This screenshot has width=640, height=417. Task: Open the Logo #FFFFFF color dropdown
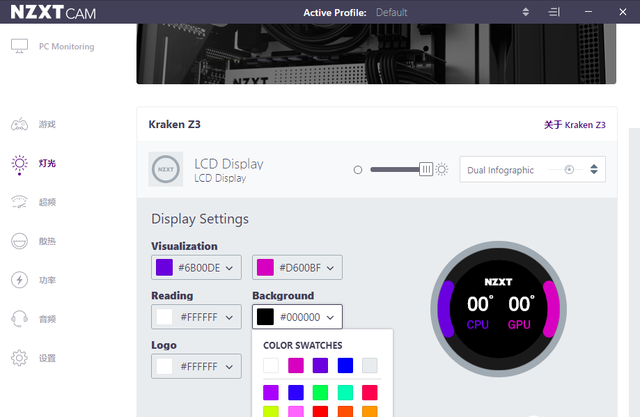pyautogui.click(x=196, y=366)
